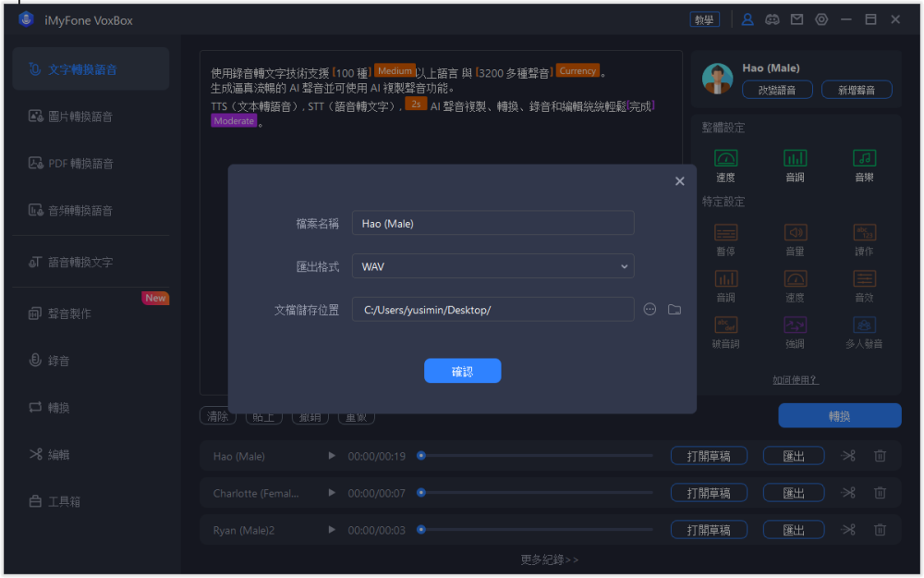Open the 轉換 sidebar item
This screenshot has height=578, width=924.
(x=91, y=408)
